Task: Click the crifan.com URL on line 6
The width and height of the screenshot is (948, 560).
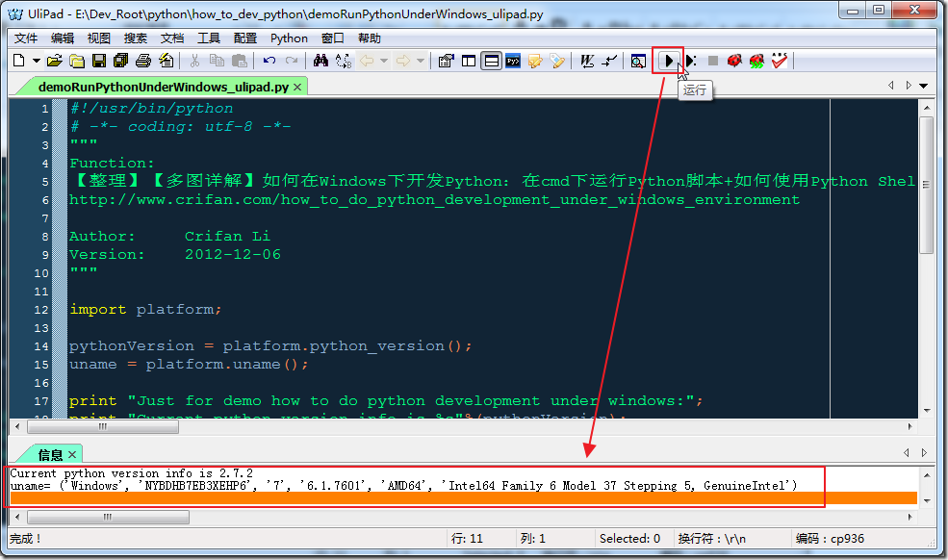Action: 434,199
